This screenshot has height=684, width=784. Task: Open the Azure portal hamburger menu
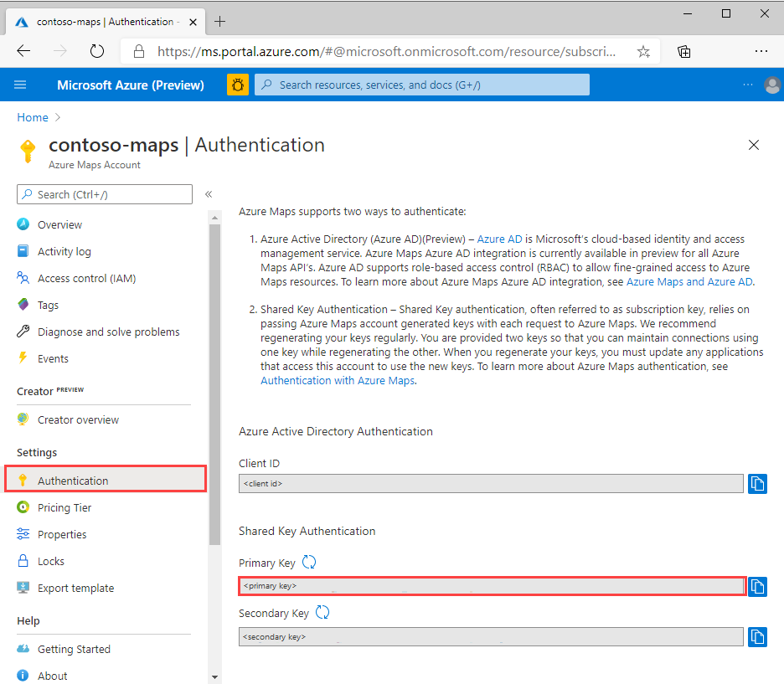tap(20, 85)
